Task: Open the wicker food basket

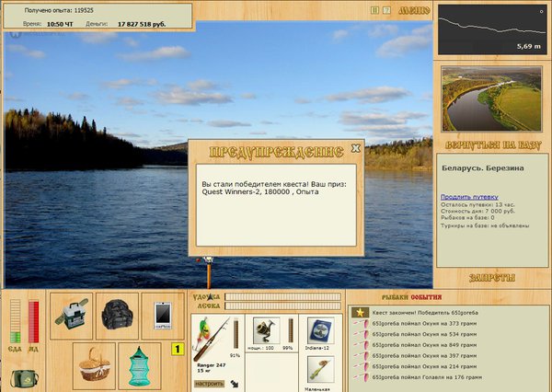Action: point(95,366)
